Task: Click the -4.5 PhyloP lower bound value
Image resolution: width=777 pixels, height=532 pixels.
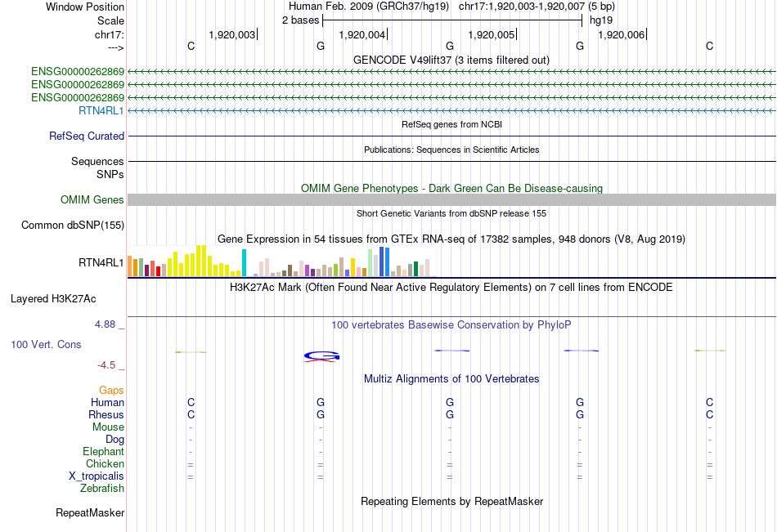Action: 106,365
